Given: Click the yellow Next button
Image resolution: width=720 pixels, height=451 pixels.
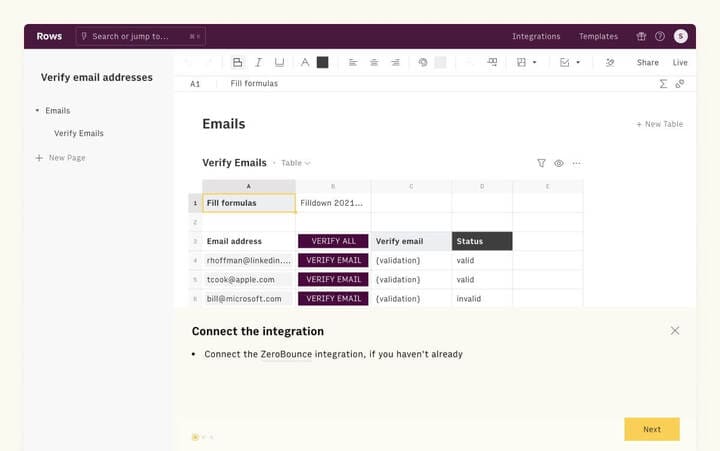Looking at the screenshot, I should click(652, 429).
